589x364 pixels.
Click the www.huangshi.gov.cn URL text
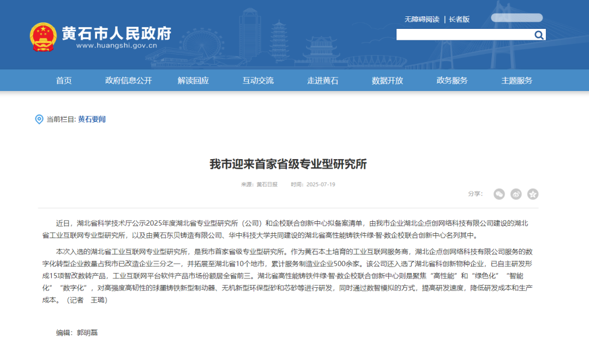tap(117, 46)
